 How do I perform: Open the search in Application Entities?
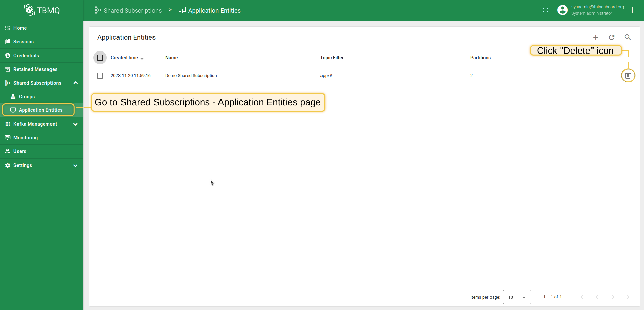pyautogui.click(x=627, y=37)
